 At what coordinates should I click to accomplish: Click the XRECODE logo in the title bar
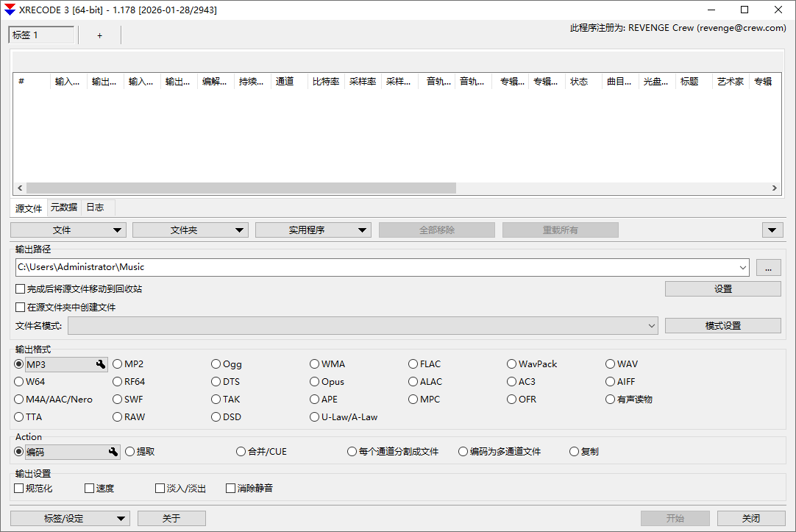(10, 10)
